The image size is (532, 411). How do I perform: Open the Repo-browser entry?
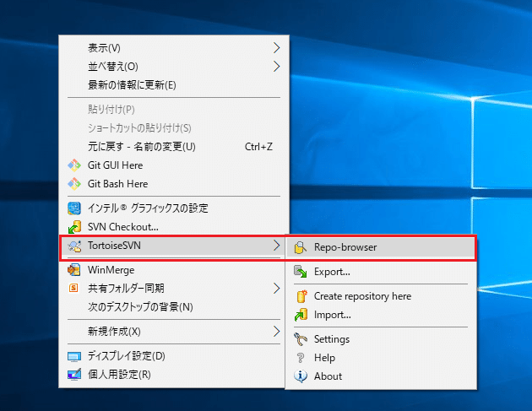click(381, 247)
